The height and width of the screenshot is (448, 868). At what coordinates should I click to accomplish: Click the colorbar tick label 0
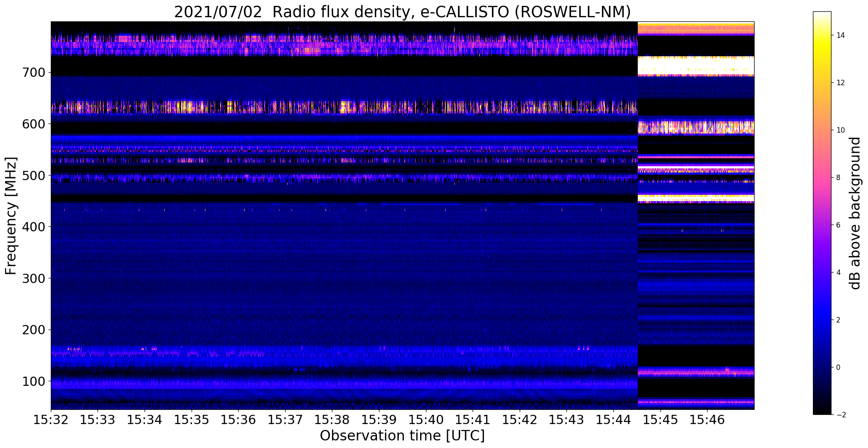click(839, 367)
